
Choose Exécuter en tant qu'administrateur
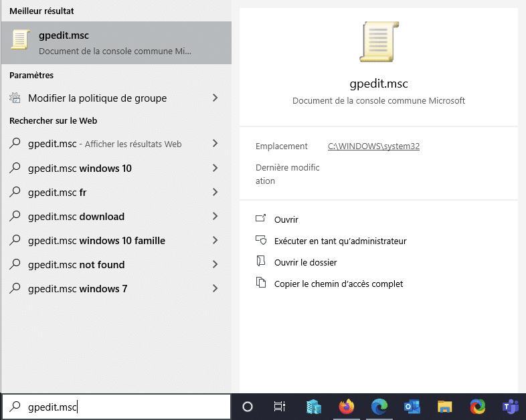(340, 241)
